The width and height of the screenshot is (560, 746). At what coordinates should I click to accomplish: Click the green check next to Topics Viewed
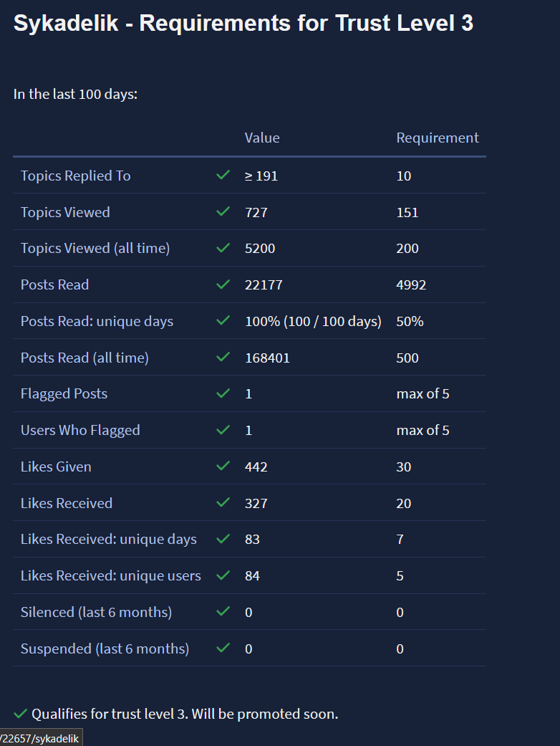tap(223, 211)
